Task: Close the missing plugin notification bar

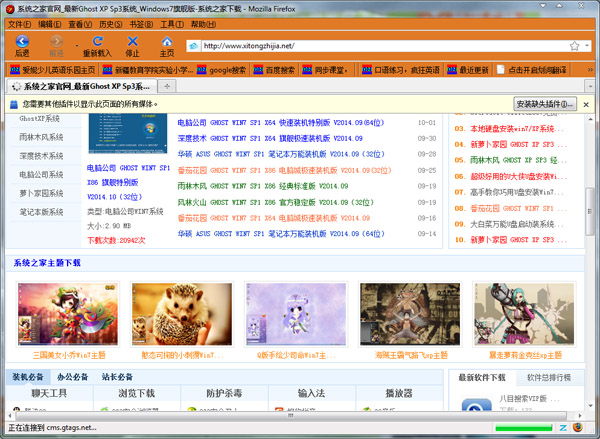Action: (x=585, y=104)
